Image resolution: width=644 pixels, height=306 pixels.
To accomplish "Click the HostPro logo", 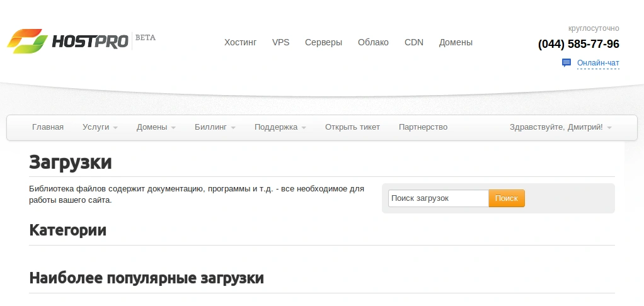I will pyautogui.click(x=68, y=41).
